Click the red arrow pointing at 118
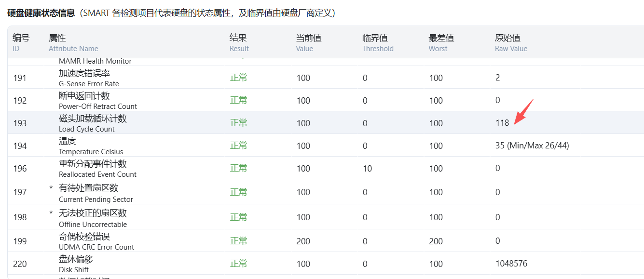 [524, 111]
